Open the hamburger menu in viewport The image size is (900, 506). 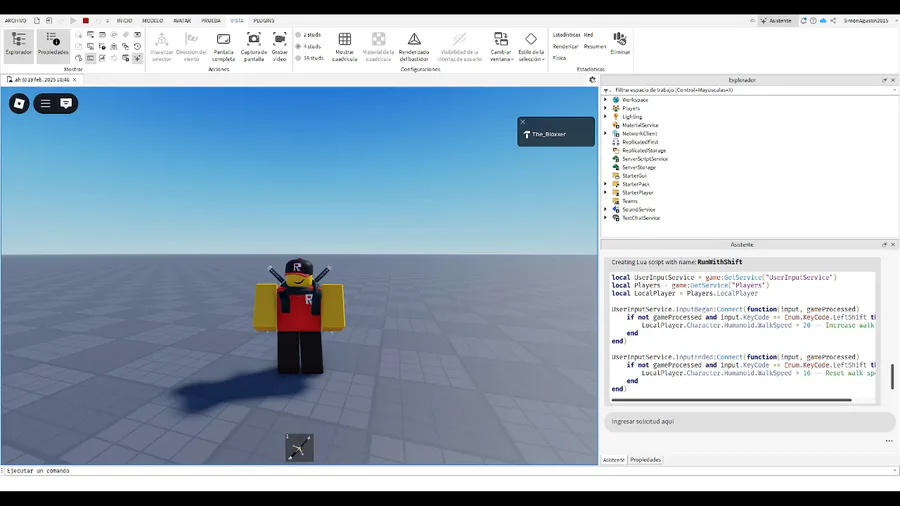tap(45, 103)
